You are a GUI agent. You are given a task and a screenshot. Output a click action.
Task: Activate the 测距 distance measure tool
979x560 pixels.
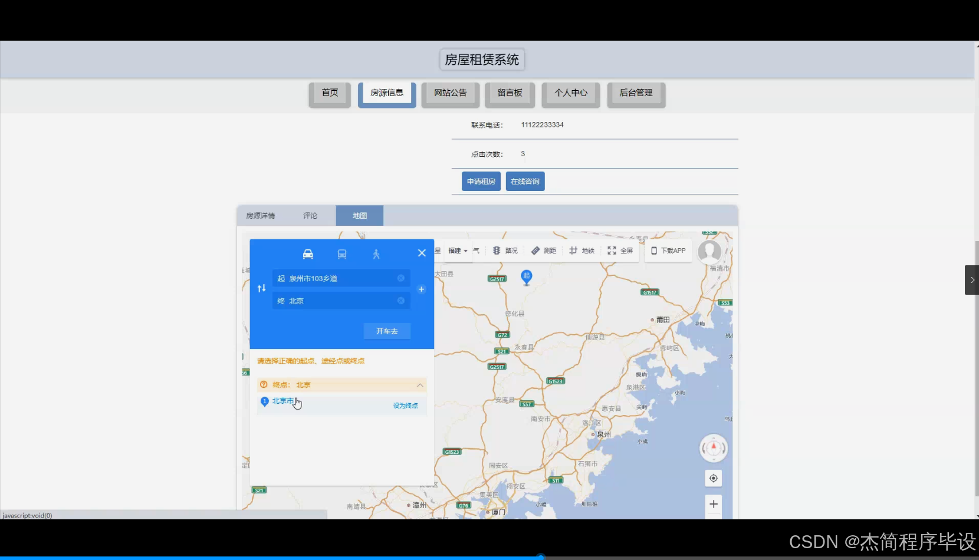coord(544,251)
